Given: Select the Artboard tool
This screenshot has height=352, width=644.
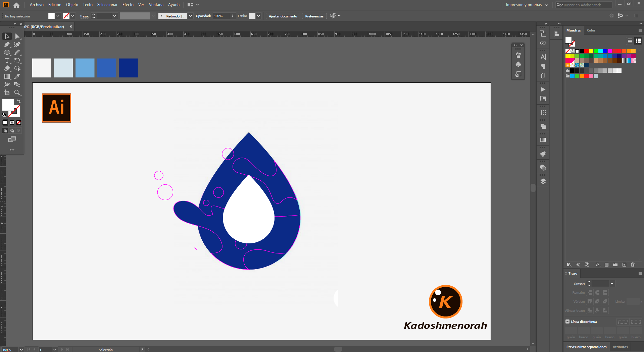Looking at the screenshot, I should (x=7, y=93).
